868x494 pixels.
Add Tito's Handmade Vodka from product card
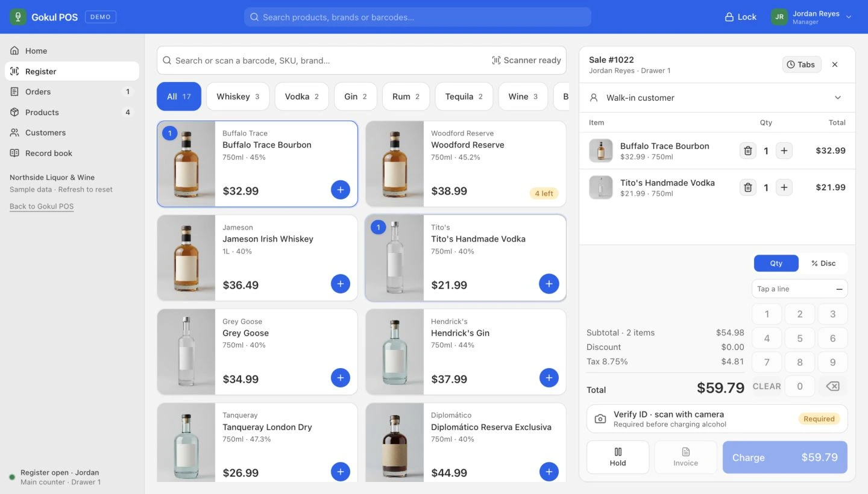coord(549,284)
